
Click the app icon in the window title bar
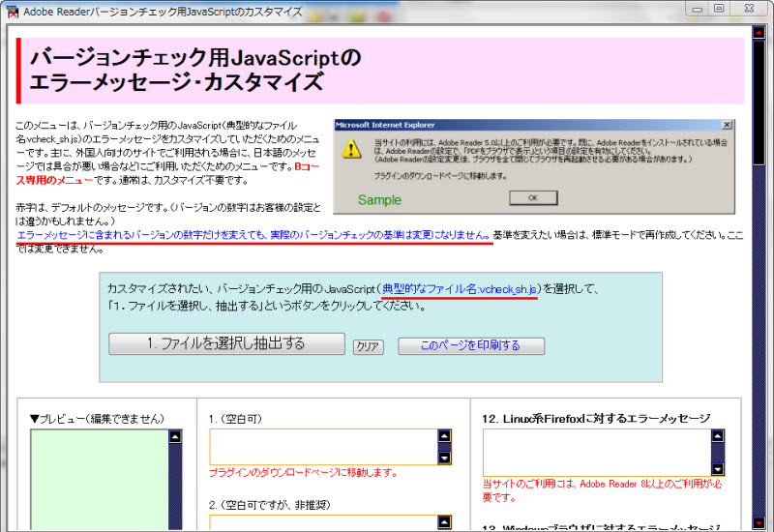(x=13, y=12)
